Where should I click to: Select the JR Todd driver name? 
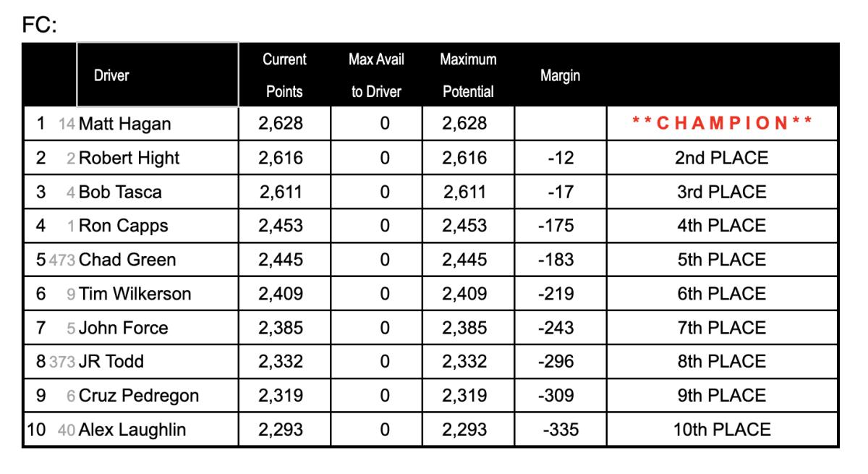[x=111, y=362]
